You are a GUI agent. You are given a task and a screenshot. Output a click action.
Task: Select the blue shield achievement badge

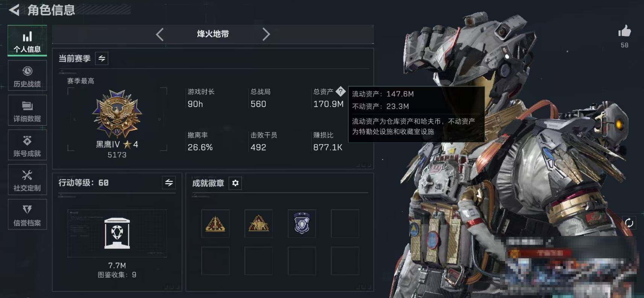pyautogui.click(x=302, y=223)
